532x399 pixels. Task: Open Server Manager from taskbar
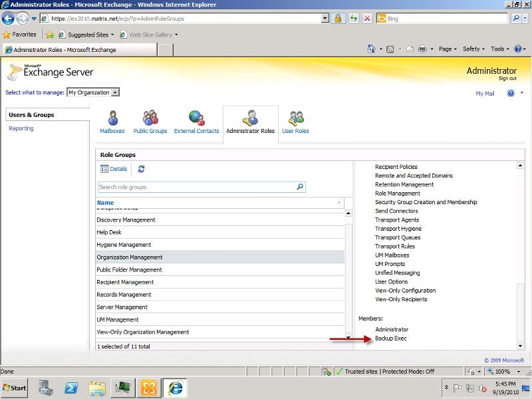[45, 388]
